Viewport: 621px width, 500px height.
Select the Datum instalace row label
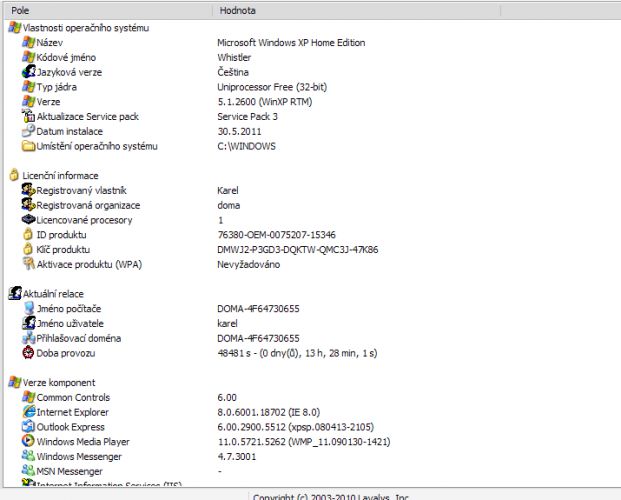(69, 131)
